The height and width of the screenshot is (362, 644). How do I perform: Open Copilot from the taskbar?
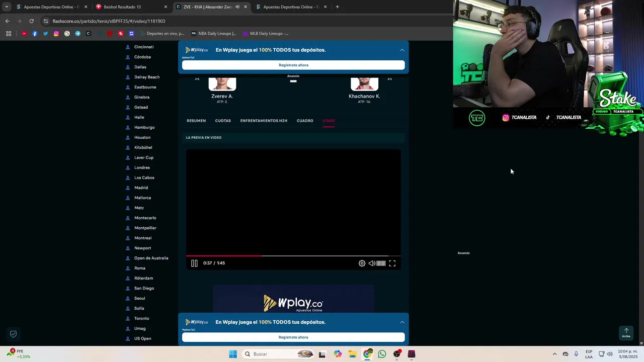338,354
